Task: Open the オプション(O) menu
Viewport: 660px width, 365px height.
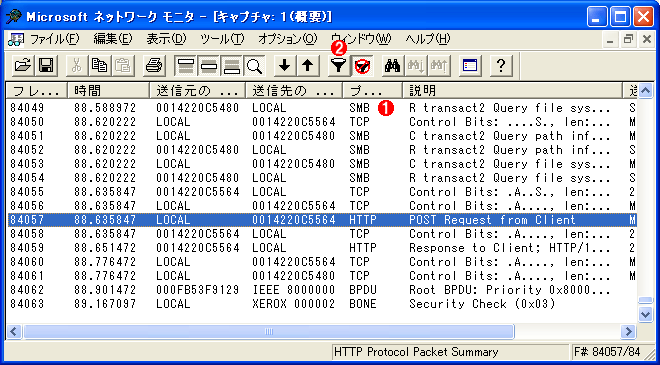Action: click(287, 39)
